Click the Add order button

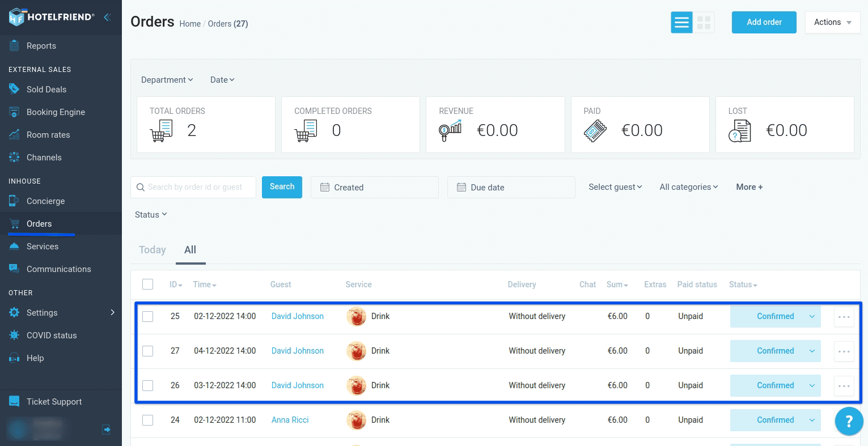(764, 22)
